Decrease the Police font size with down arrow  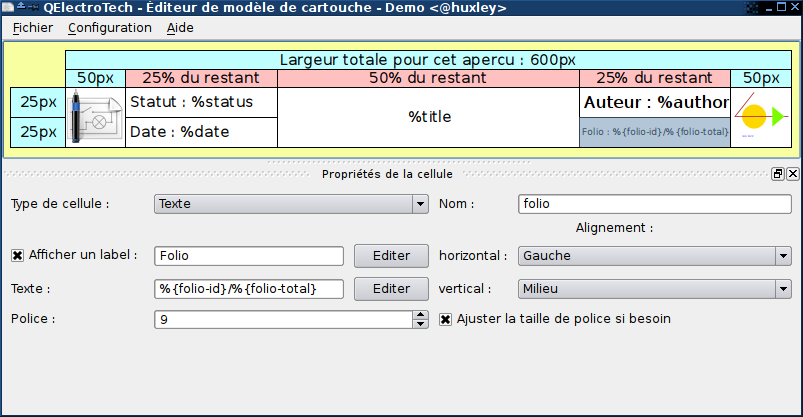pyautogui.click(x=420, y=324)
